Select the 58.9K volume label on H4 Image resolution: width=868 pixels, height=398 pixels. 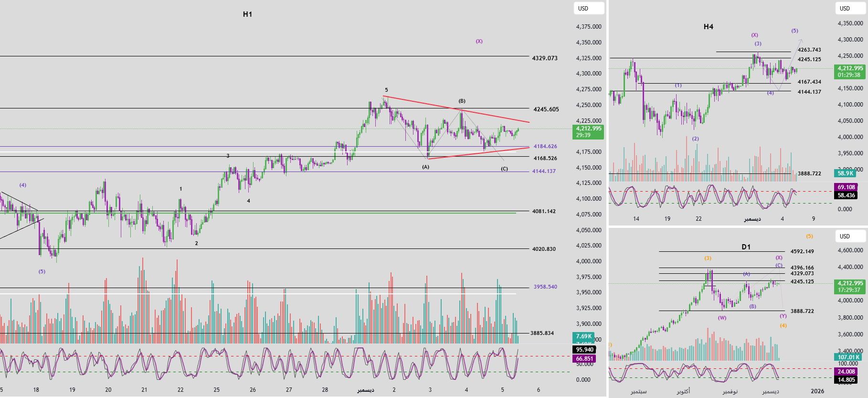click(x=845, y=173)
